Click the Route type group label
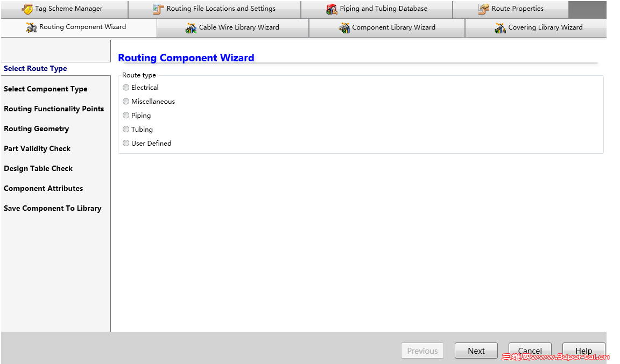The width and height of the screenshot is (620, 364). click(139, 75)
